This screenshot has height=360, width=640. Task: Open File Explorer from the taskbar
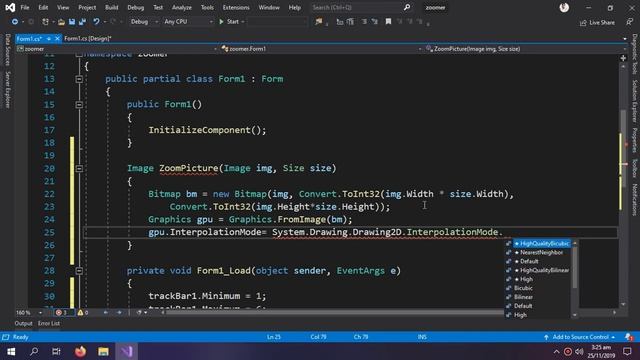click(103, 351)
